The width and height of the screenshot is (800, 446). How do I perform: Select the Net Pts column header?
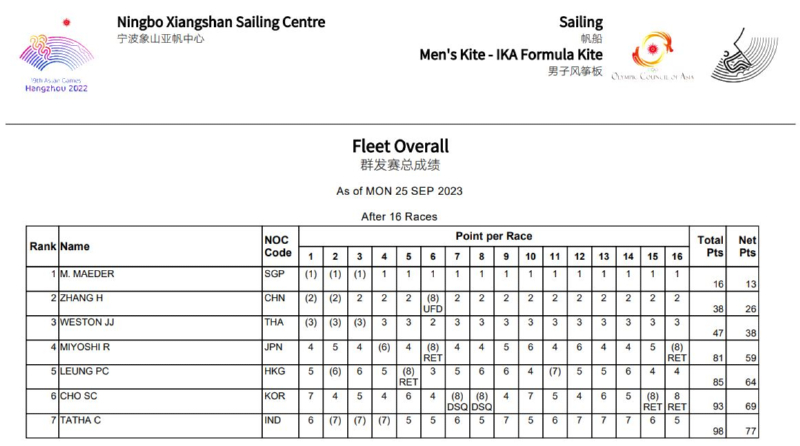746,247
